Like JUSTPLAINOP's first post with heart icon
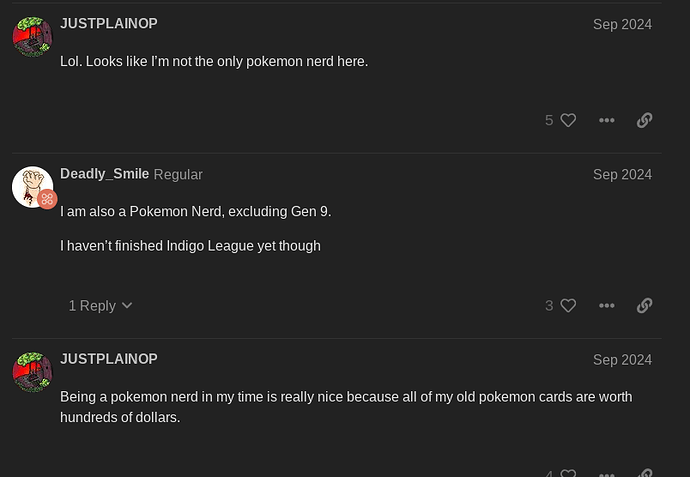This screenshot has height=477, width=690. click(568, 120)
